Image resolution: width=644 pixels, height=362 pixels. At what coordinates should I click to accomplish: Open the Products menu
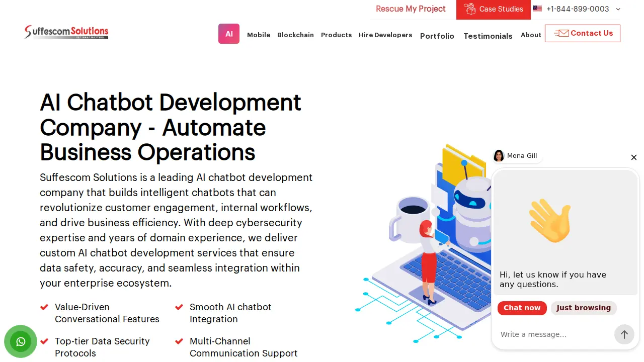337,35
